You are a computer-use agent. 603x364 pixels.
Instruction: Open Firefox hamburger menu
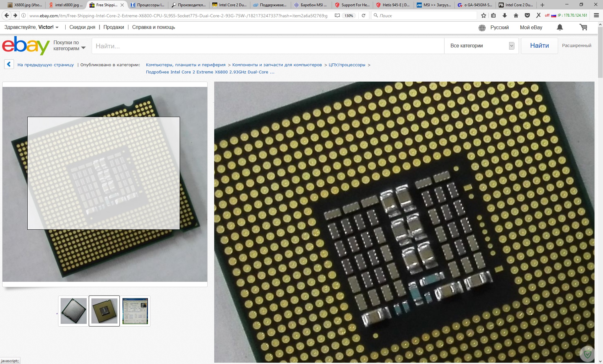pos(596,15)
